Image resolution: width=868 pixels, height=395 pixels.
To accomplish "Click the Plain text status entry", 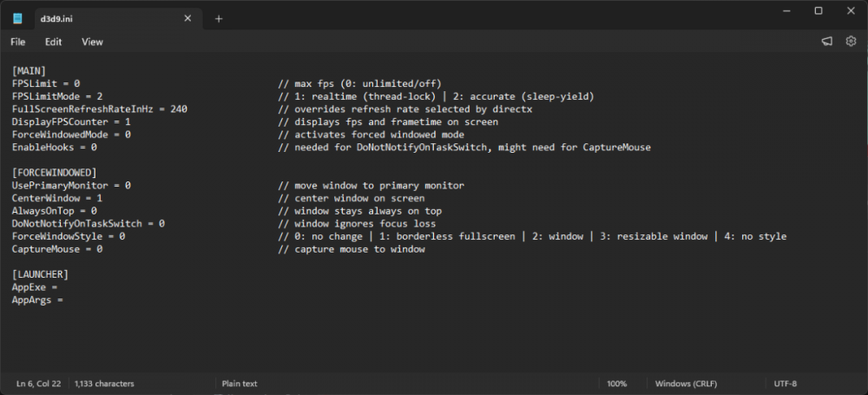I will tap(240, 384).
